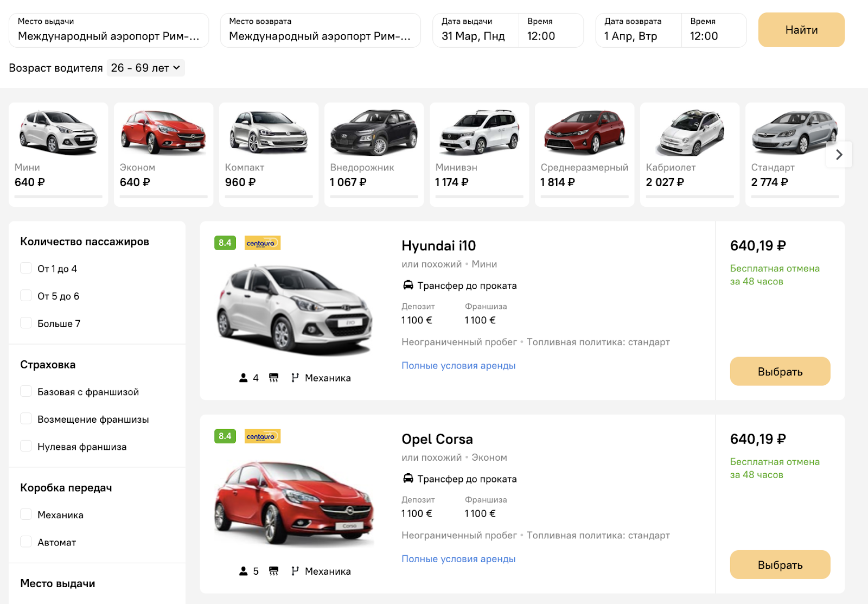Click 'Выбрать' for the Opel Corsa
Image resolution: width=868 pixels, height=604 pixels.
pos(780,564)
